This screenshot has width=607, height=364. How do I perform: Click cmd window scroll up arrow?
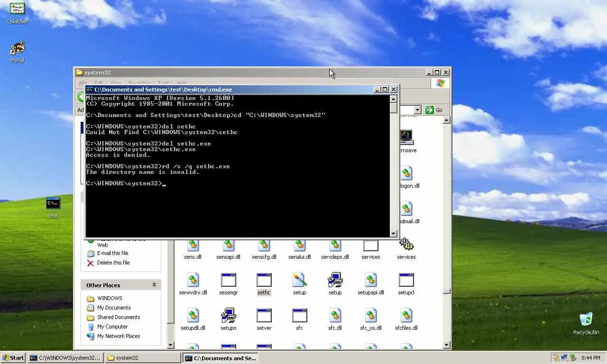pos(393,99)
